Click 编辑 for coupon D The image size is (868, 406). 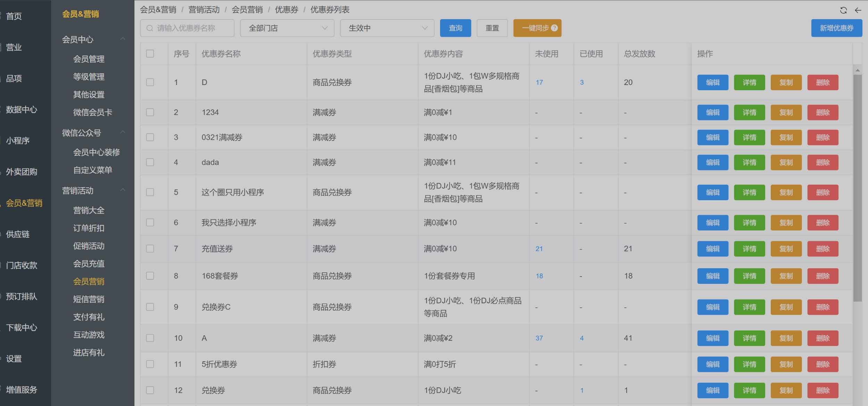click(713, 83)
